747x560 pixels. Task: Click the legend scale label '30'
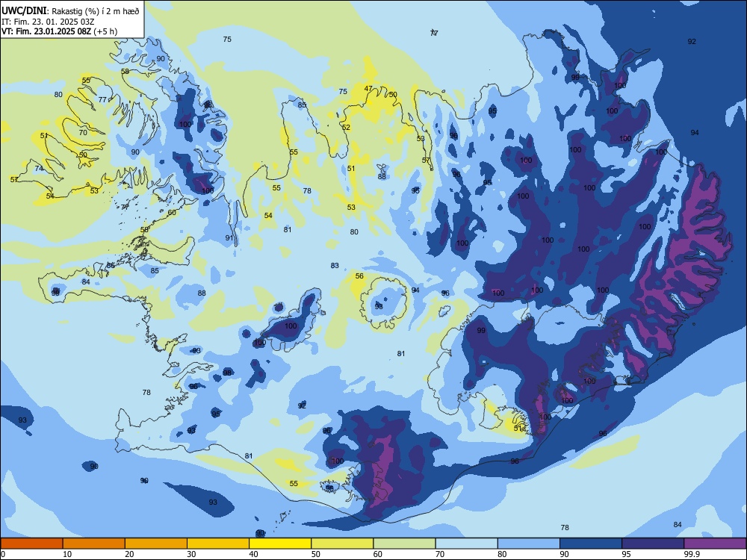[191, 554]
